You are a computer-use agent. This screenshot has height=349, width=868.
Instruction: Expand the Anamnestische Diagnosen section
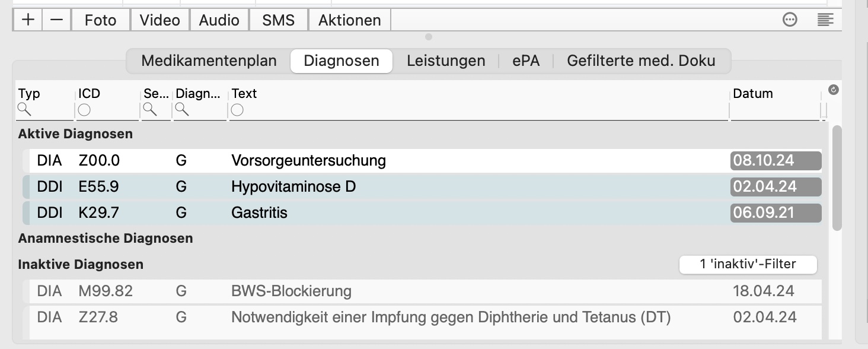pos(106,239)
